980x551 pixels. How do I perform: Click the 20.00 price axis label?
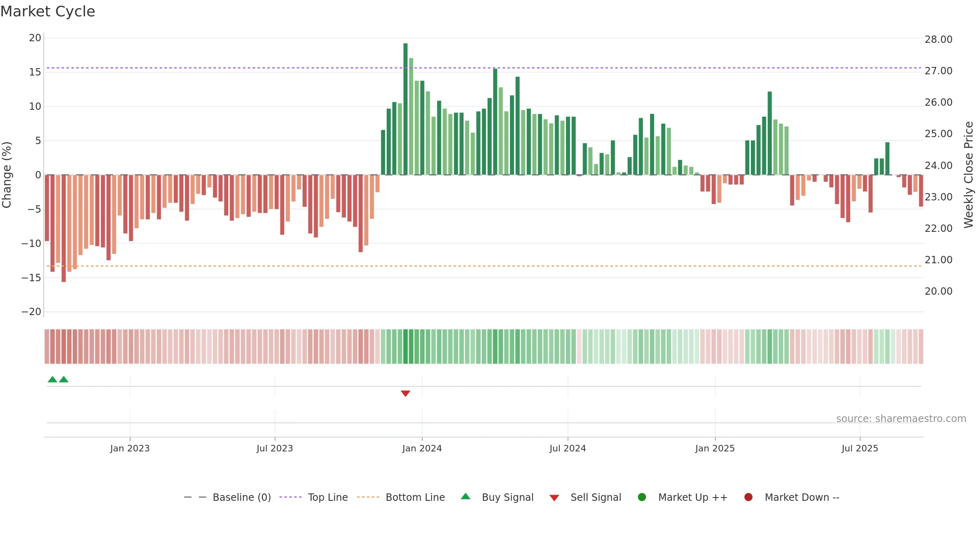938,291
